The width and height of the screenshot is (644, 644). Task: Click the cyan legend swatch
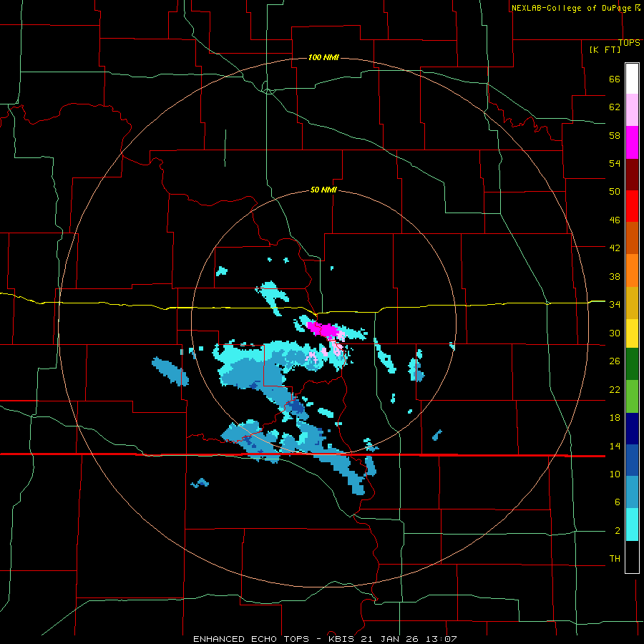[632, 525]
